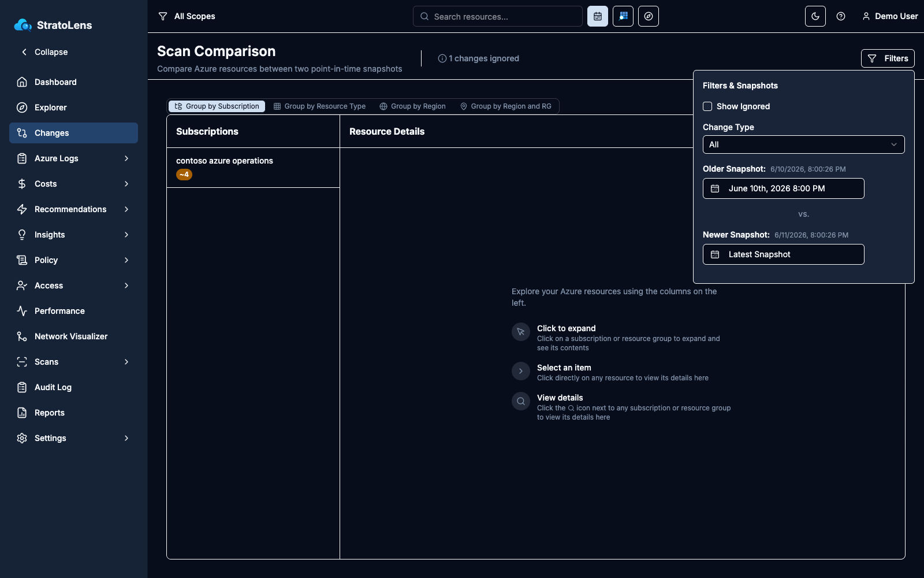Viewport: 924px width, 578px height.
Task: Click the Network Visualizer node icon
Action: (x=22, y=336)
